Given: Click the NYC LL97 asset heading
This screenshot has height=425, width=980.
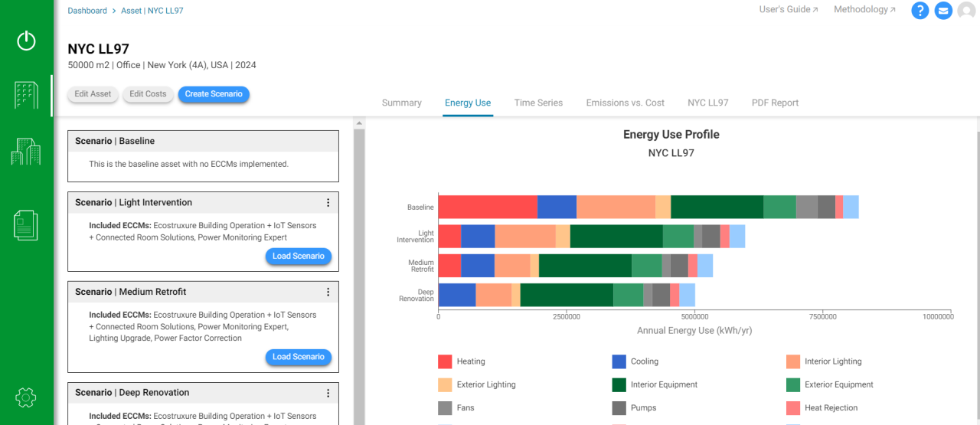Looking at the screenshot, I should (x=98, y=49).
